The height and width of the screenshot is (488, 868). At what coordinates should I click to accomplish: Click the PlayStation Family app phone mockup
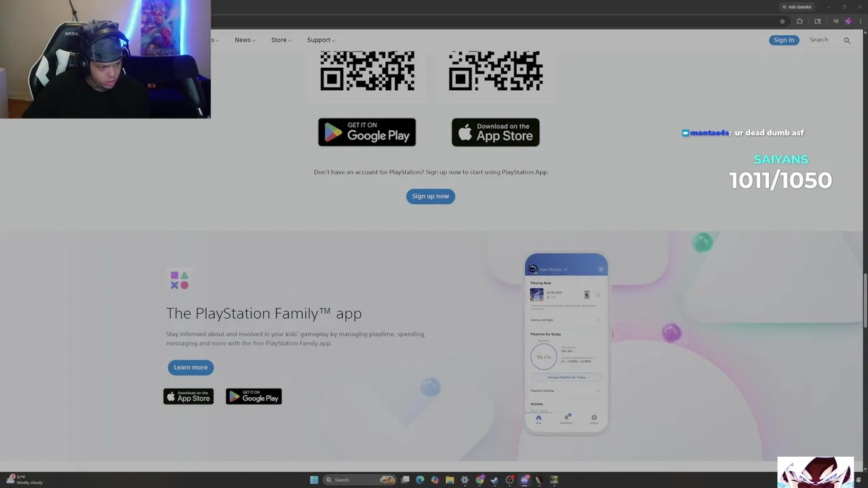coord(566,343)
